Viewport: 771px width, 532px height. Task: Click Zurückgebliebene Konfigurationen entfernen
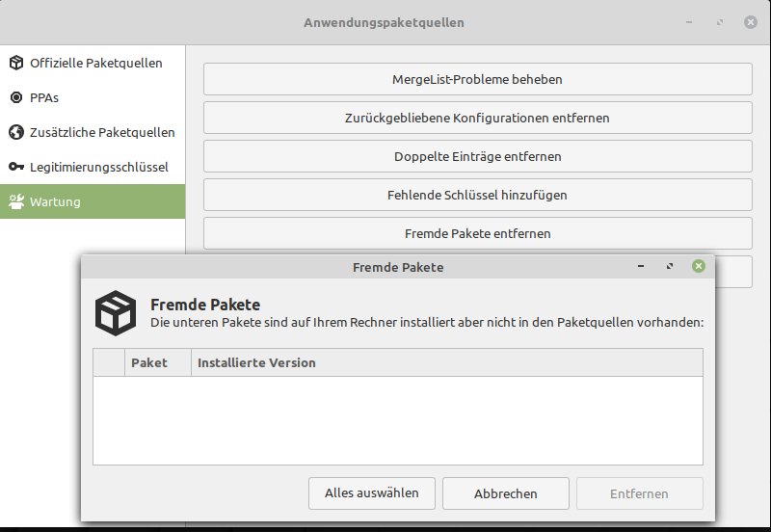point(477,118)
